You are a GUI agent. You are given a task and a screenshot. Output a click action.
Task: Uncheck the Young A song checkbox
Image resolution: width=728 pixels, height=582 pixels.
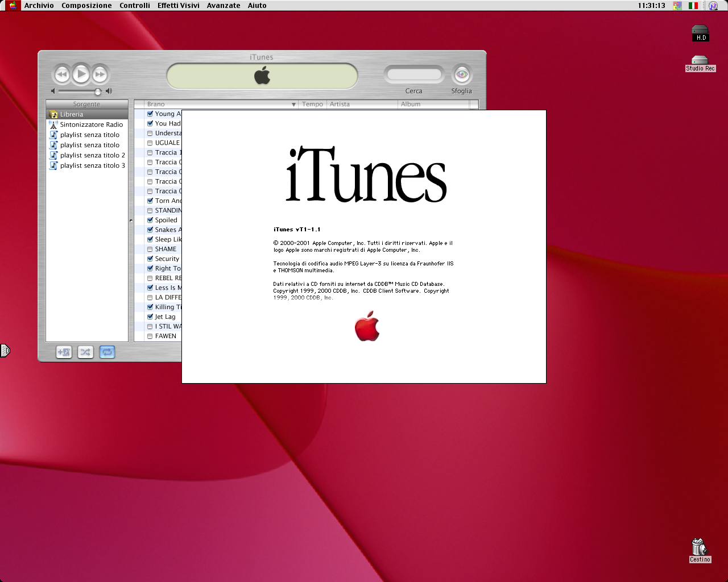(x=150, y=114)
